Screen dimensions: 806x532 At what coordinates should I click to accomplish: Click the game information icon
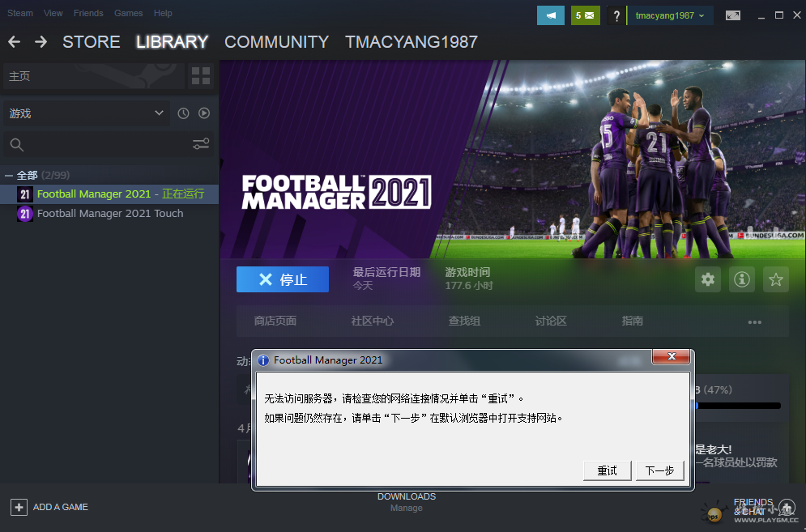coord(742,279)
